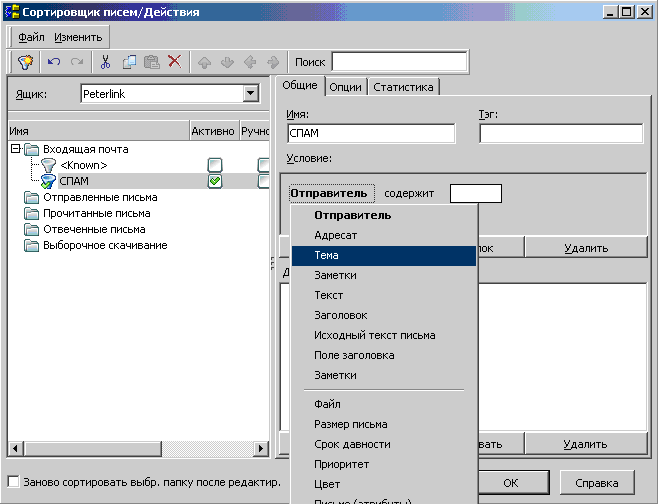
Task: Open the Файл menu
Action: pyautogui.click(x=31, y=37)
